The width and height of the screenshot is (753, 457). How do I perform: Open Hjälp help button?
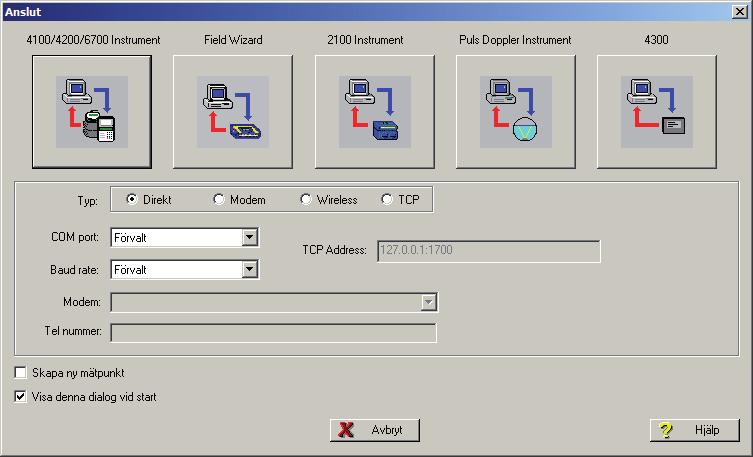694,430
